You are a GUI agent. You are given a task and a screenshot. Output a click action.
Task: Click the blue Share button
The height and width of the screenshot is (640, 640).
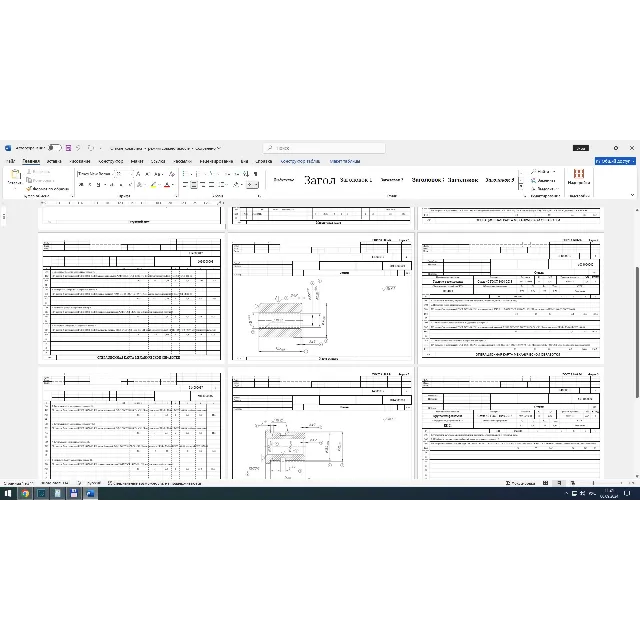[x=615, y=161]
